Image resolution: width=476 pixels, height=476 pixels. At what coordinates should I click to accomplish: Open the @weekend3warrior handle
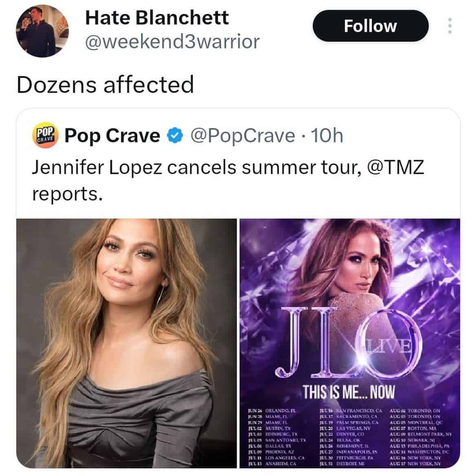point(172,41)
